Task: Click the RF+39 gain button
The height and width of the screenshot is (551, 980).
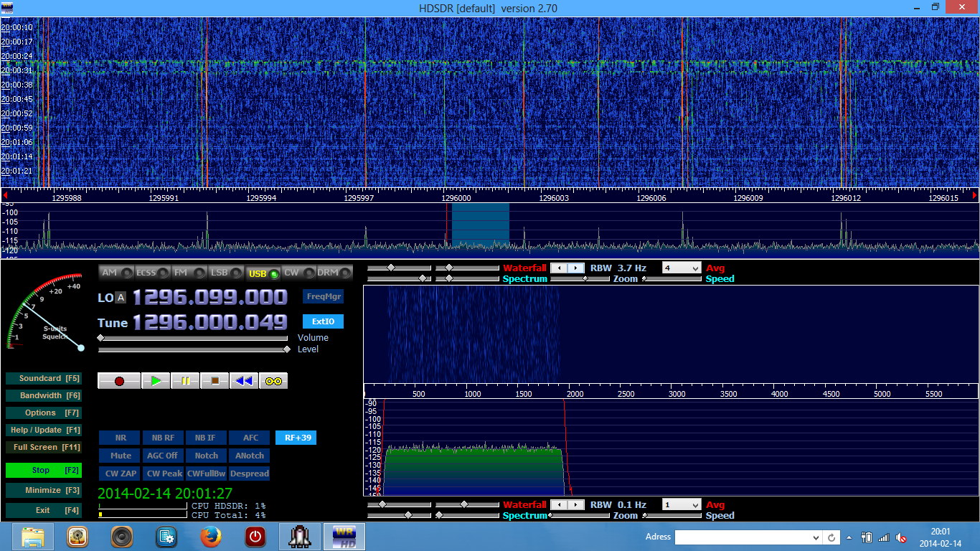Action: (x=296, y=438)
